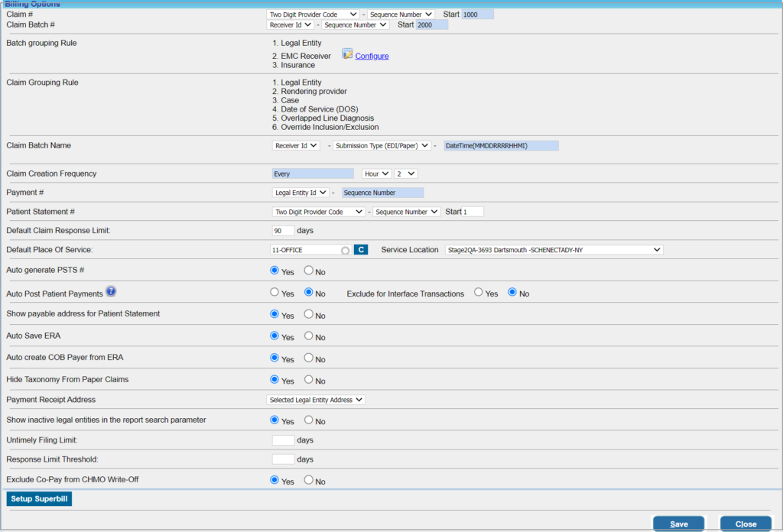Open the Auto Post Patient Payments help icon
The image size is (783, 532).
111,291
